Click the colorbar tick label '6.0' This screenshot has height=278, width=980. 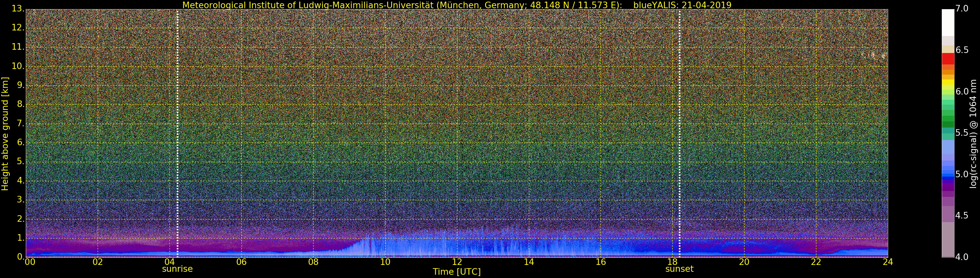pos(962,91)
